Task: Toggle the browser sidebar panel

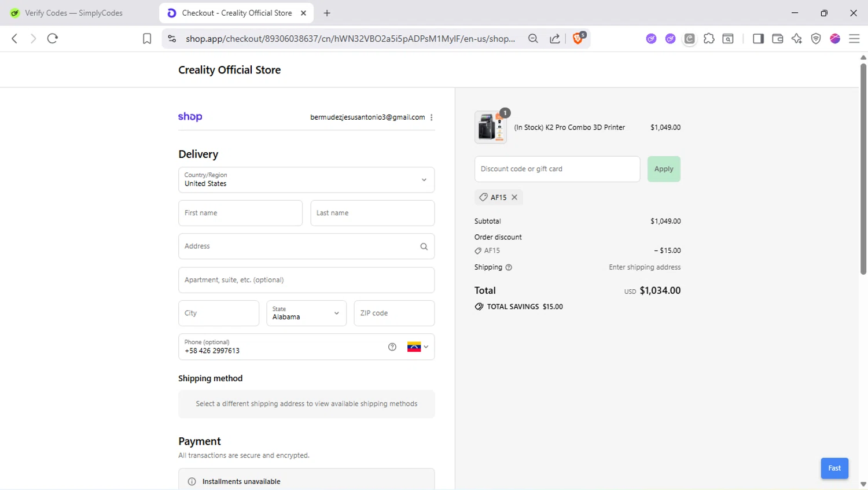Action: [758, 39]
